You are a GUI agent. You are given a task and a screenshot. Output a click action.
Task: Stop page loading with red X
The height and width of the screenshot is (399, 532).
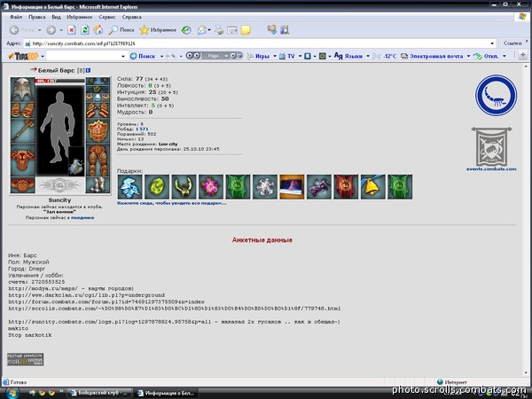click(72, 30)
